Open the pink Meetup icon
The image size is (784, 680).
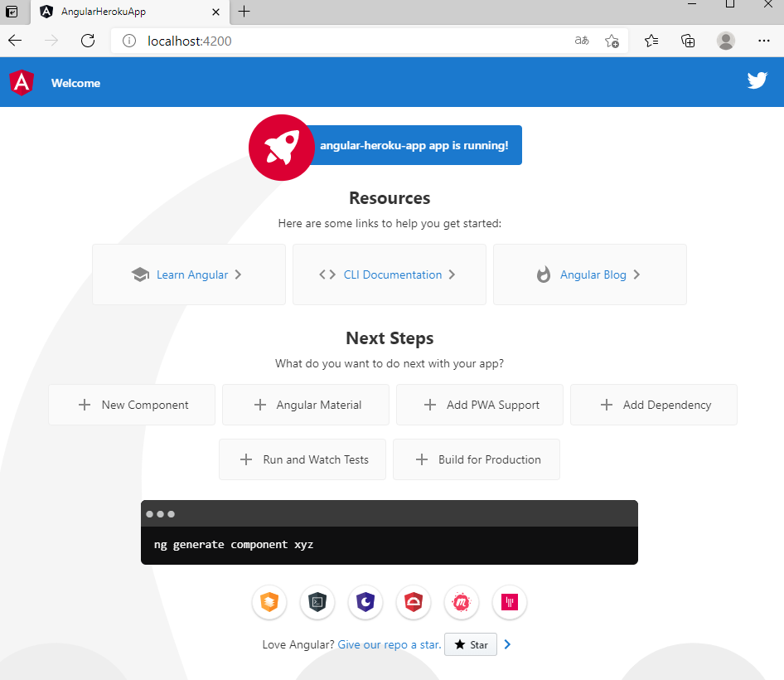tap(462, 602)
